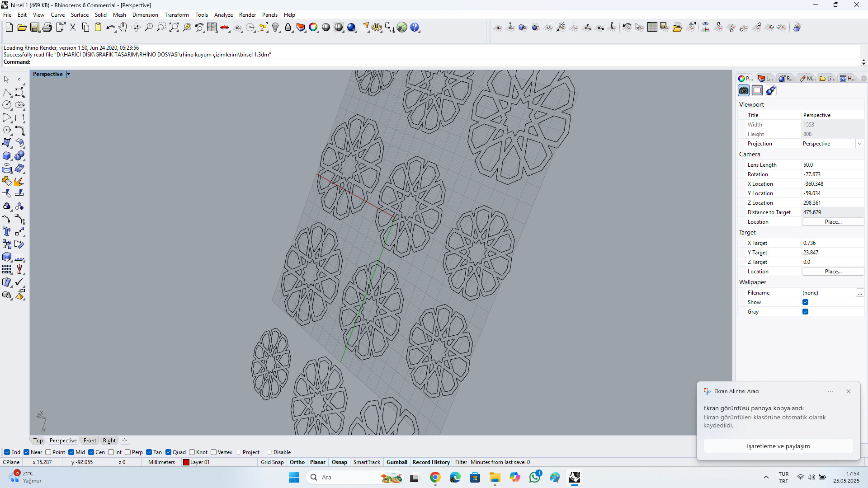The width and height of the screenshot is (868, 488).
Task: Click the red Layer 01 color swatch
Action: [186, 462]
